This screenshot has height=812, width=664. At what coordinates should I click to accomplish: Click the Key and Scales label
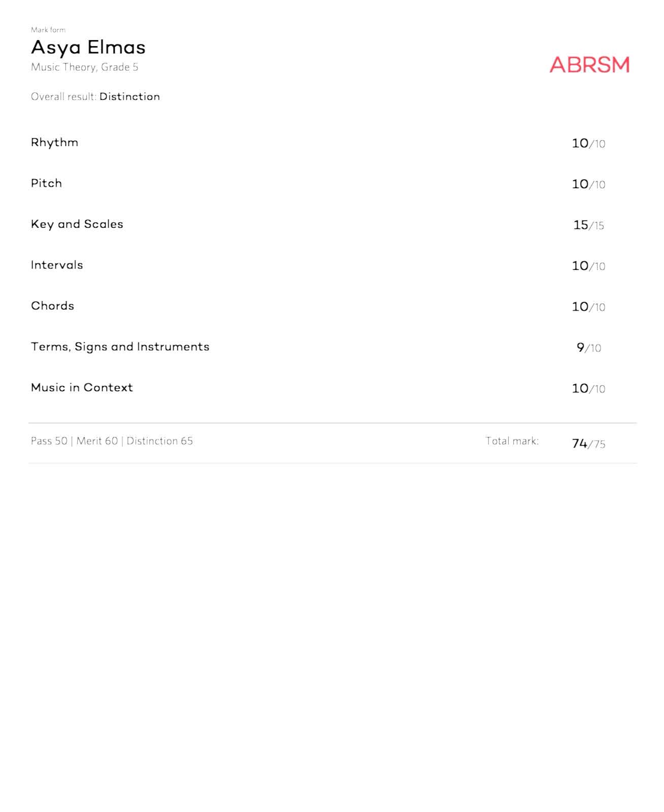[x=77, y=224]
